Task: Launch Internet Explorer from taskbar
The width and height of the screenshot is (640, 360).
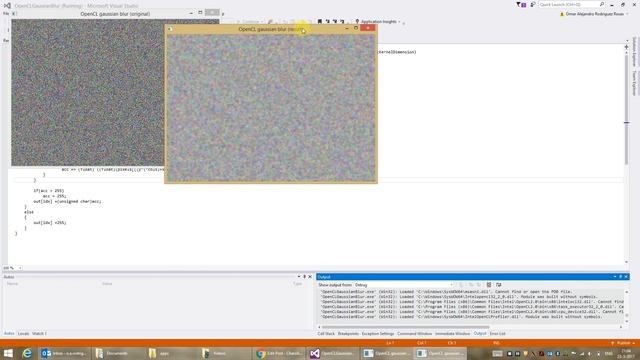Action: (27, 353)
